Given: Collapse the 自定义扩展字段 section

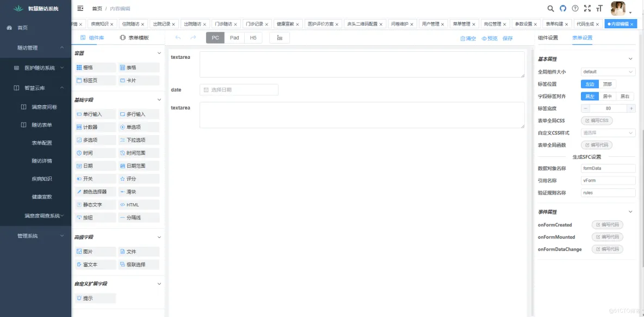Looking at the screenshot, I should click(159, 284).
